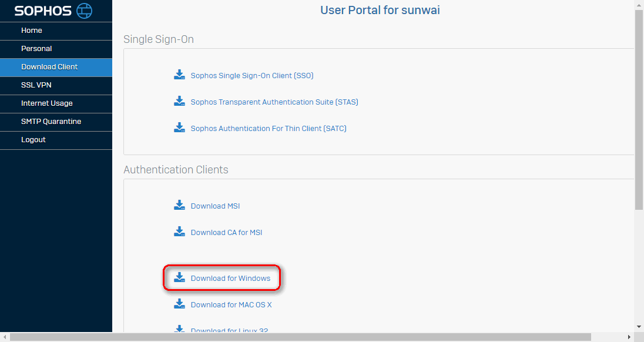Click the 'Single Sign-On' section heading

pyautogui.click(x=159, y=39)
